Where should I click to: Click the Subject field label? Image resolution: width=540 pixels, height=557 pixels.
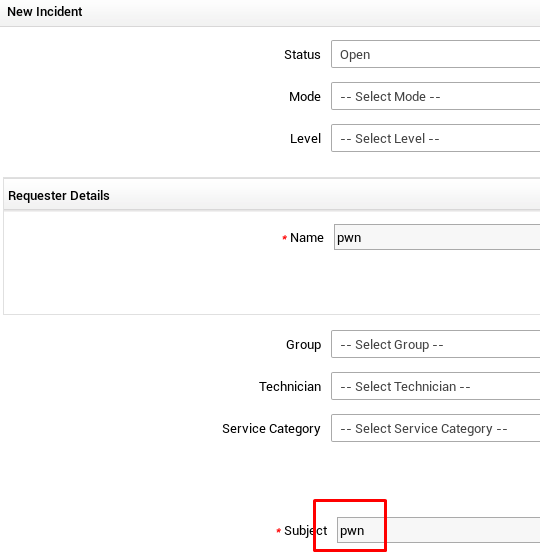tap(306, 531)
